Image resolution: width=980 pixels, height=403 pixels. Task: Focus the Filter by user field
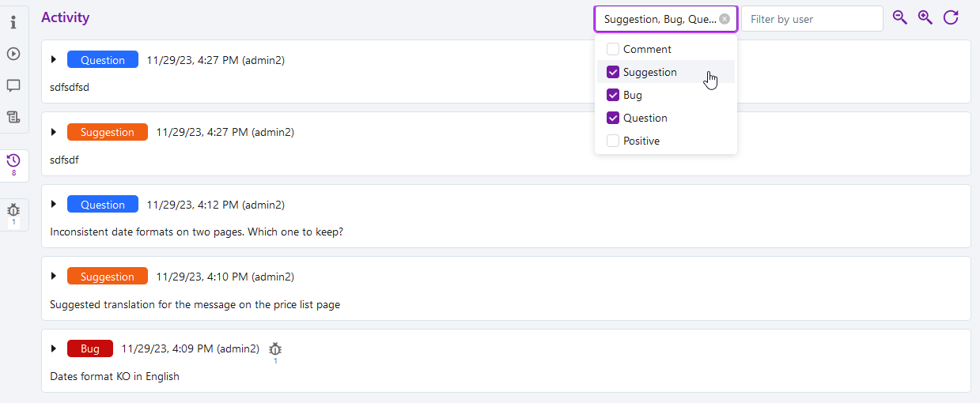tap(812, 19)
